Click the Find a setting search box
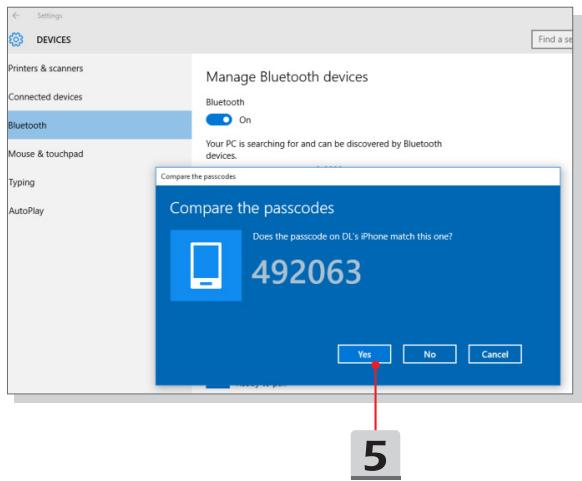The height and width of the screenshot is (481, 582). click(x=552, y=39)
